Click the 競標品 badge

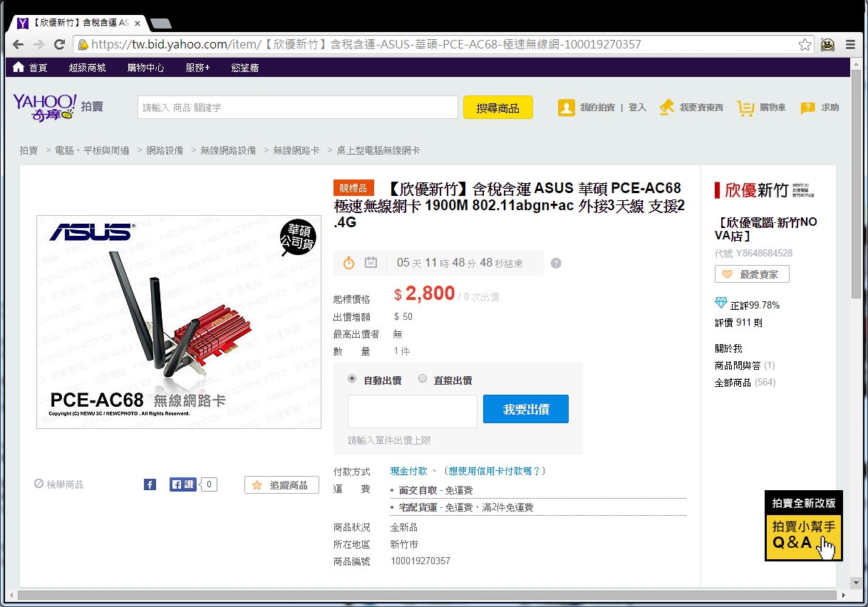point(353,188)
